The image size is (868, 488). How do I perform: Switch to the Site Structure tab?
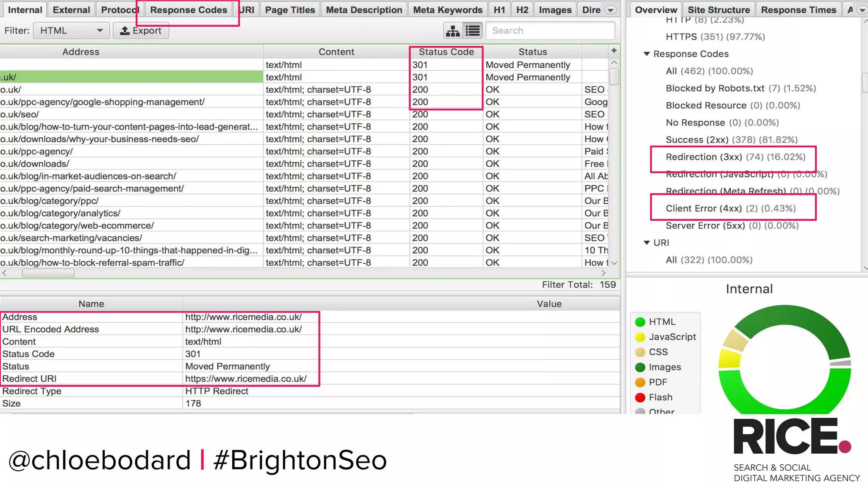(718, 10)
